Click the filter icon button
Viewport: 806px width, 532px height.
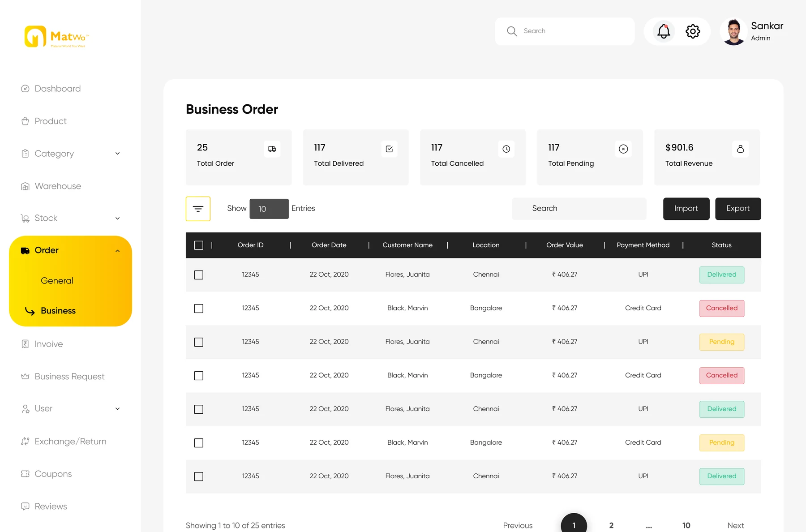click(x=198, y=209)
